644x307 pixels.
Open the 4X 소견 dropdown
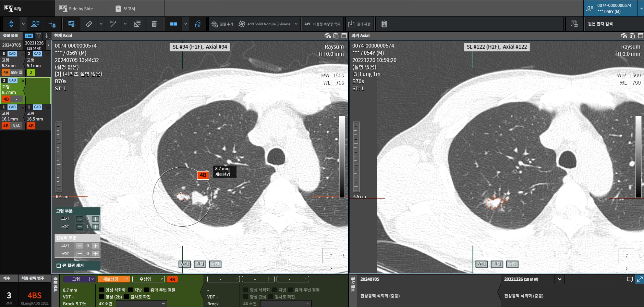tap(141, 304)
